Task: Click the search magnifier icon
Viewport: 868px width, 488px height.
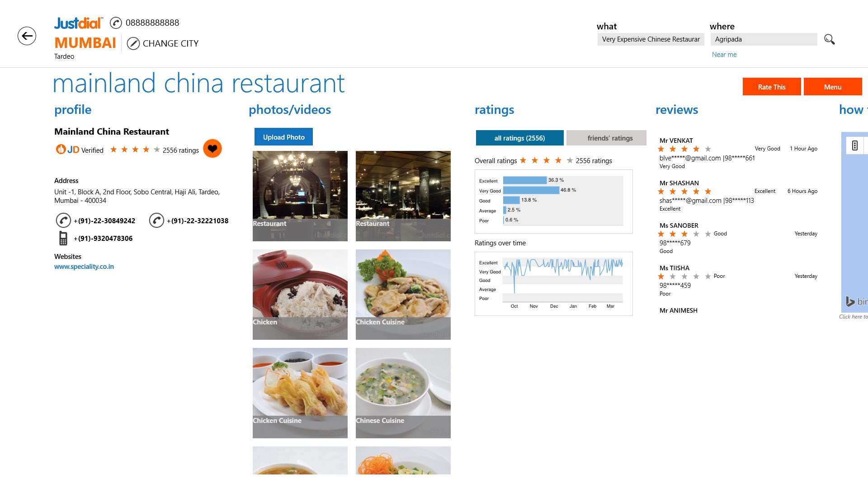Action: 829,39
